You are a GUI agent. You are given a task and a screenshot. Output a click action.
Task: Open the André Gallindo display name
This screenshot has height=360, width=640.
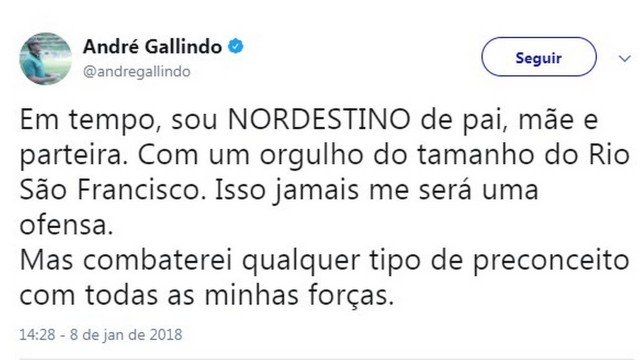[x=152, y=46]
